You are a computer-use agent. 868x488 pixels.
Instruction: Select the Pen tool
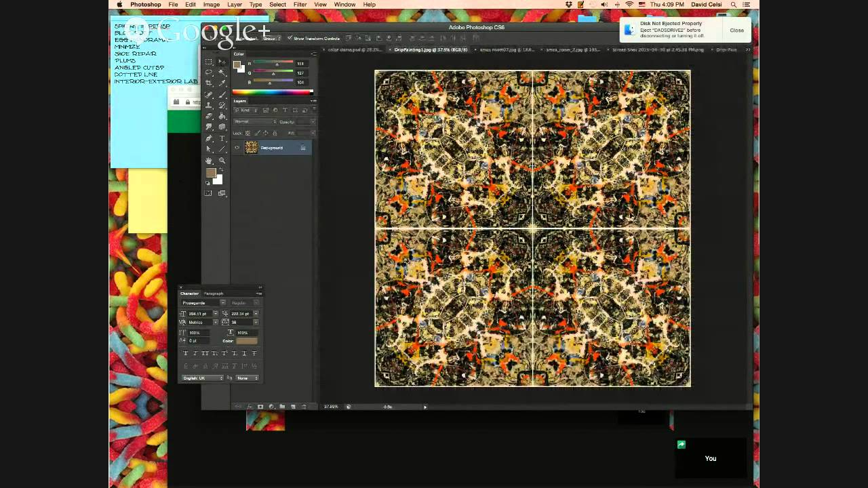(x=209, y=138)
